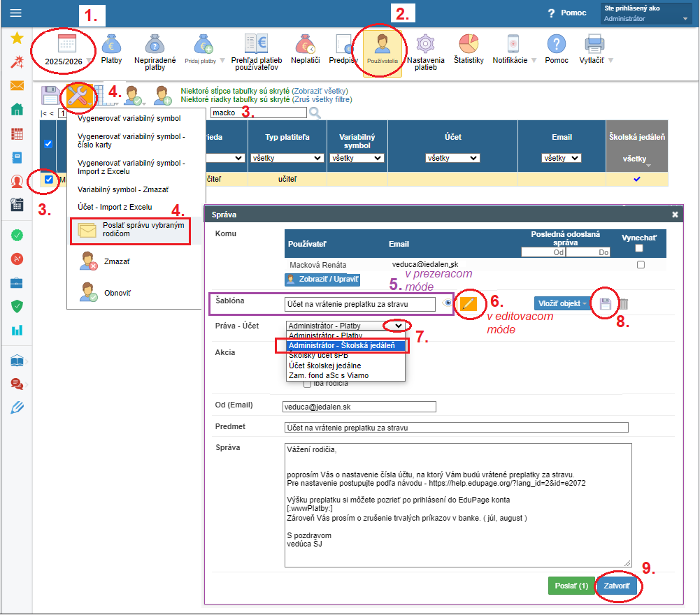Expand the Typ platiteľa všetky filter dropdown
The height and width of the screenshot is (615, 700).
tap(287, 158)
